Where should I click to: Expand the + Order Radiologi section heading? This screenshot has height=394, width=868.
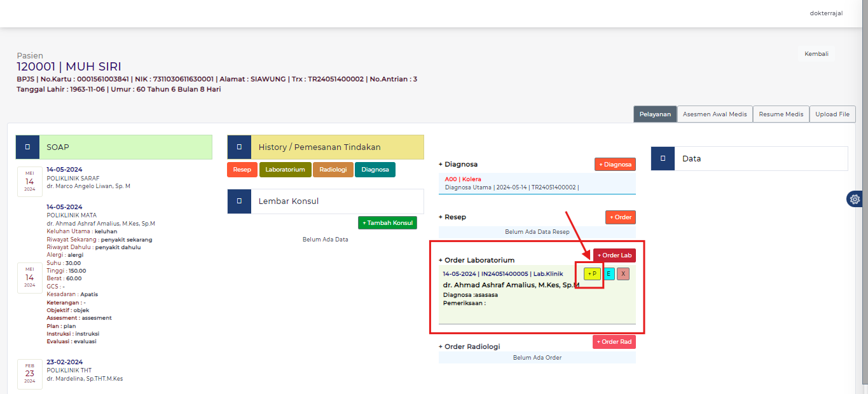pos(469,346)
